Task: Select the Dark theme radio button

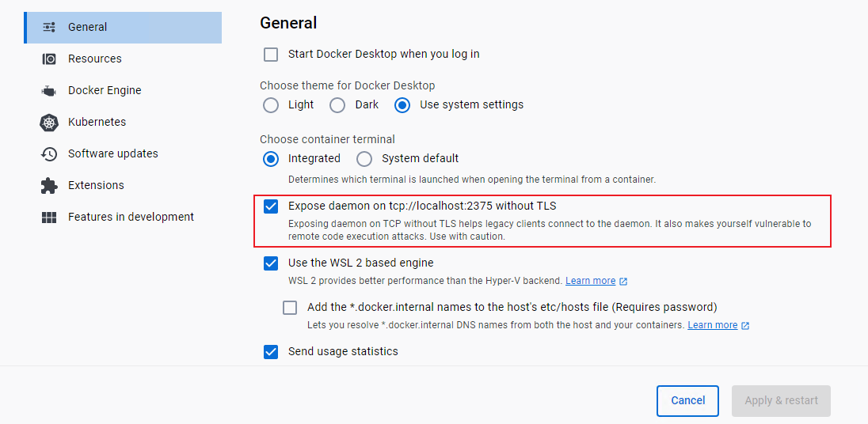Action: pyautogui.click(x=337, y=105)
